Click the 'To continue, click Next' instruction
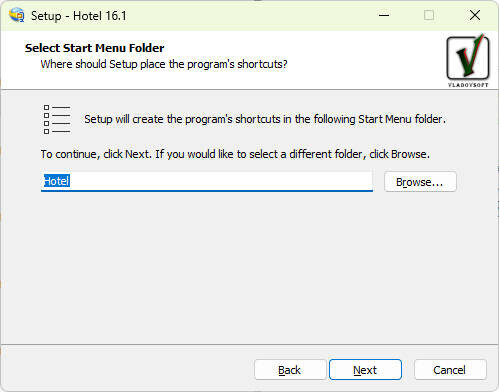Image resolution: width=499 pixels, height=392 pixels. tap(235, 154)
